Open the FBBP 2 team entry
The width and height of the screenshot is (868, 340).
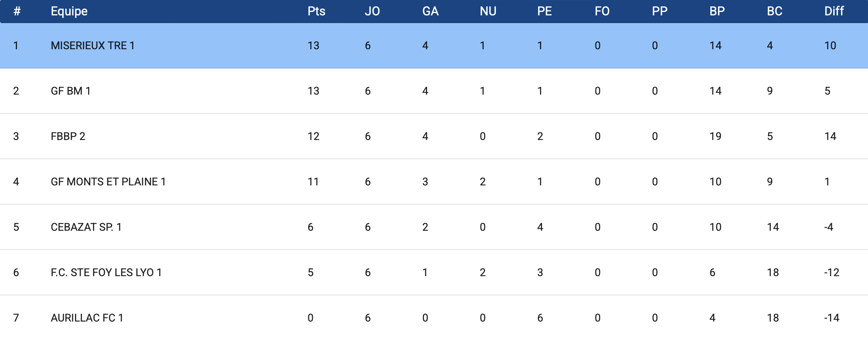(x=68, y=137)
